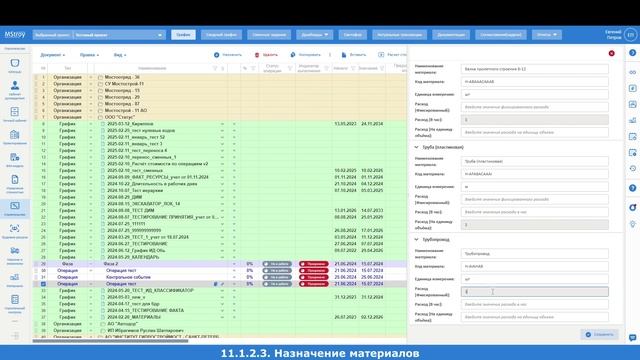The width and height of the screenshot is (640, 360).
Task: Open the shield icon at sidebar top
Action: click(15, 63)
